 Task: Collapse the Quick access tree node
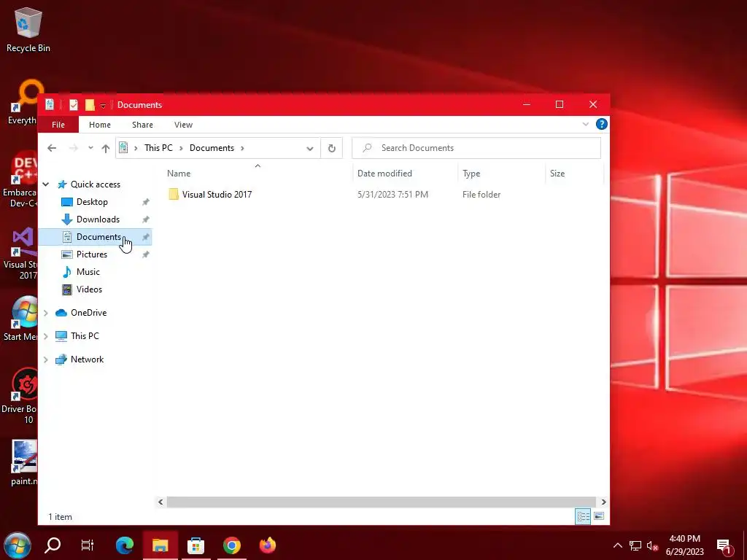(x=46, y=184)
